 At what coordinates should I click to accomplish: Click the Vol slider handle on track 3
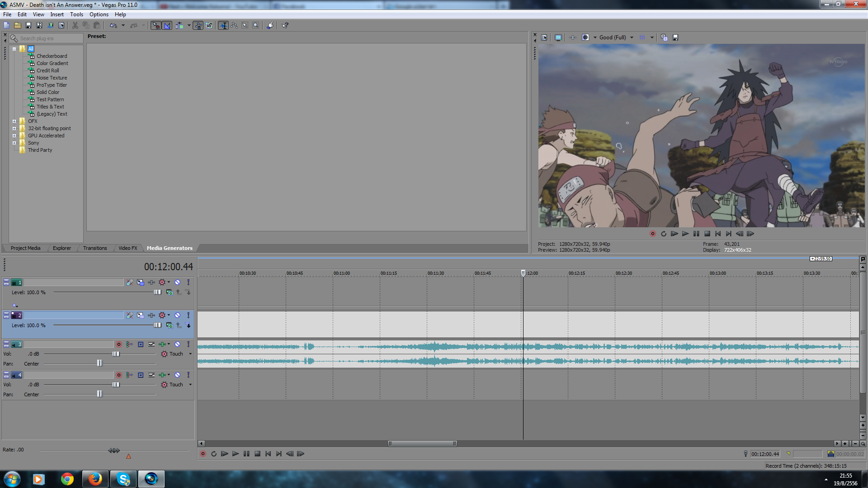pyautogui.click(x=116, y=354)
